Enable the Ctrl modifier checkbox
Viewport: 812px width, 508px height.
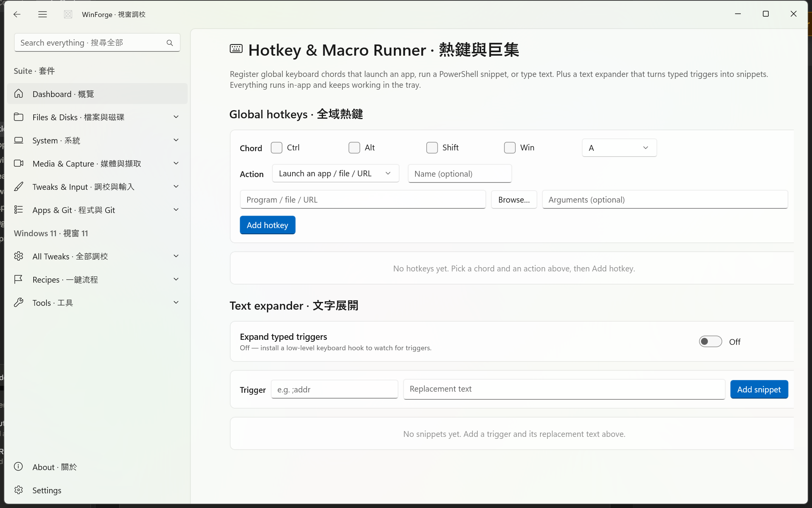coord(277,148)
